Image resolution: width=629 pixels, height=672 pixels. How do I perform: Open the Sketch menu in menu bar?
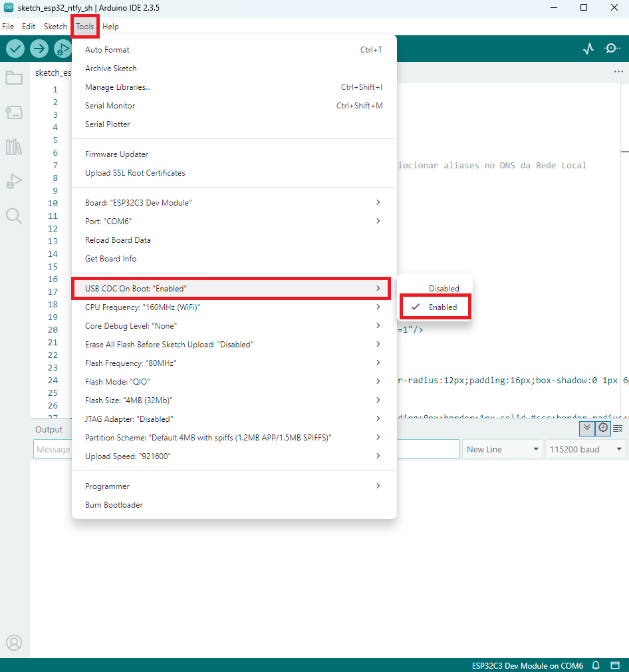(55, 27)
